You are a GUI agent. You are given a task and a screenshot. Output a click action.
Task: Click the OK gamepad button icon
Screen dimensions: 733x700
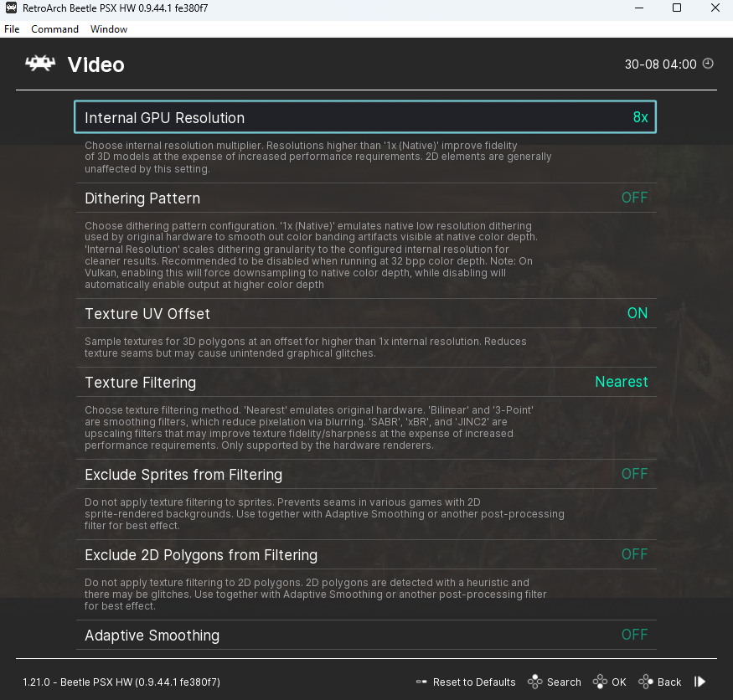[x=600, y=682]
